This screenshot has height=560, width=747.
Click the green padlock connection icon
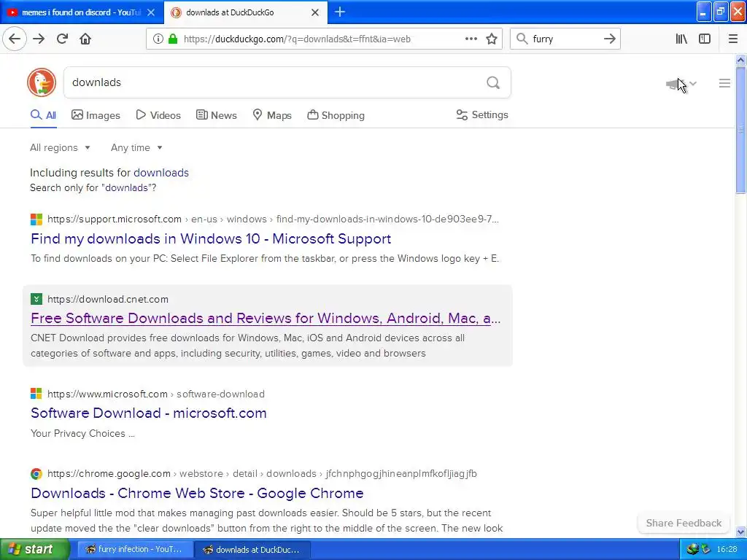pyautogui.click(x=173, y=39)
